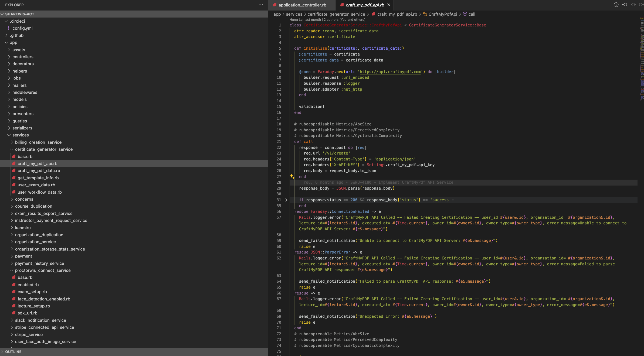Click the Ruby icon in the breadcrumb path
644x356 pixels.
point(374,14)
